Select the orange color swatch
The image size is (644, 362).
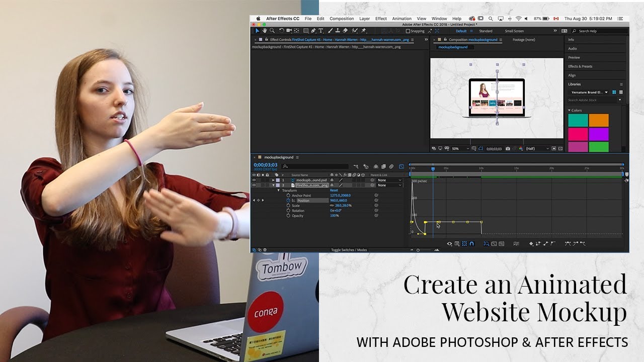click(599, 120)
